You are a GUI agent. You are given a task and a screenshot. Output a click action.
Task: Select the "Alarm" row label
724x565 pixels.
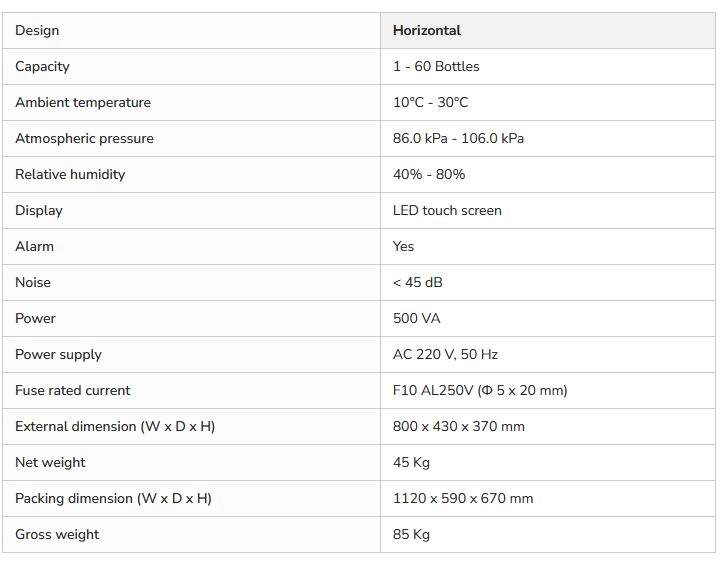[34, 247]
